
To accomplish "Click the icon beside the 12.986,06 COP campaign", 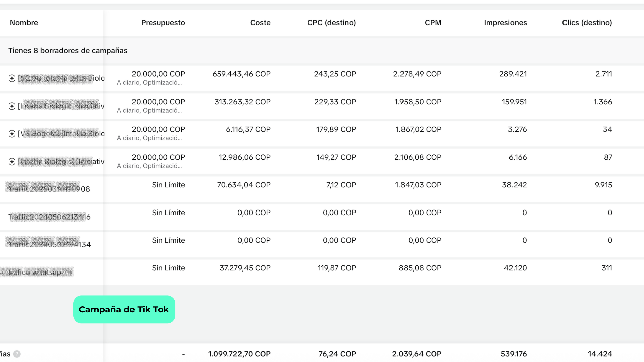I will pos(12,162).
